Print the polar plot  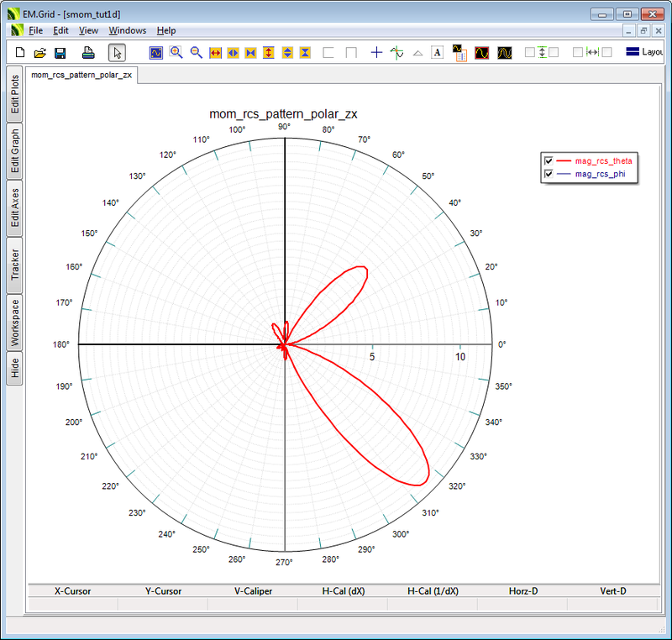coord(87,52)
